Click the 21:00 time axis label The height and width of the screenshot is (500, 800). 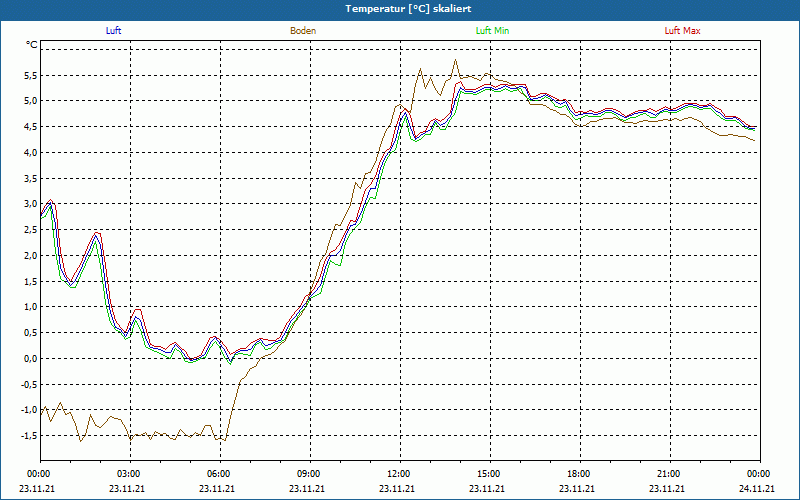(x=669, y=474)
